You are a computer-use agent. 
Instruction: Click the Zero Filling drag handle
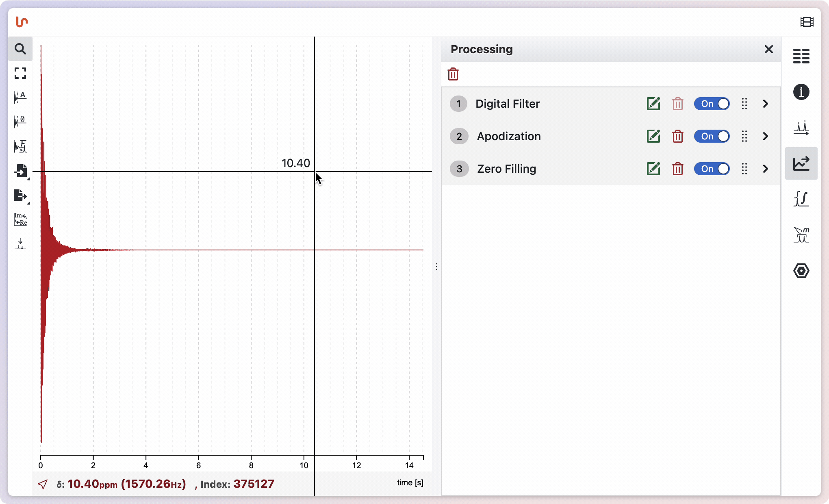(744, 169)
